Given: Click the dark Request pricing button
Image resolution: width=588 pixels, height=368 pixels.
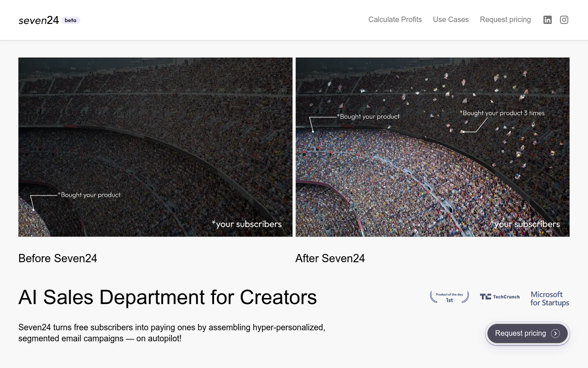Looking at the screenshot, I should [x=527, y=333].
